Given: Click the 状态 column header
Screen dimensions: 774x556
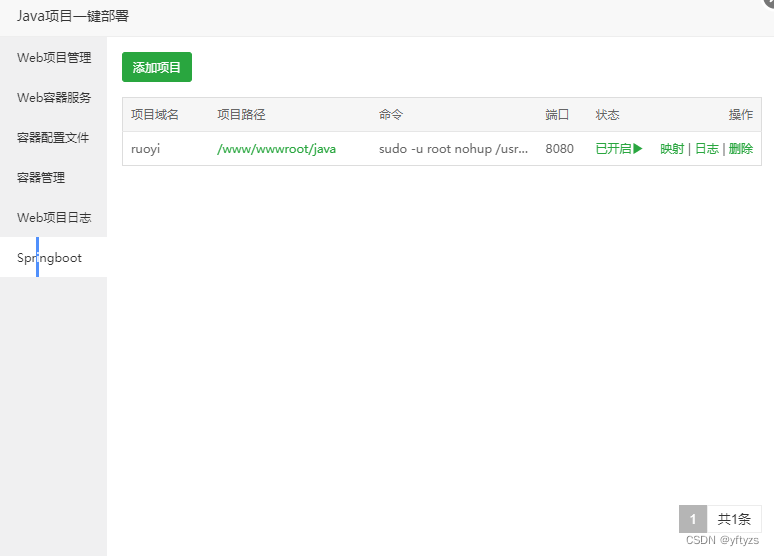Looking at the screenshot, I should [x=608, y=115].
